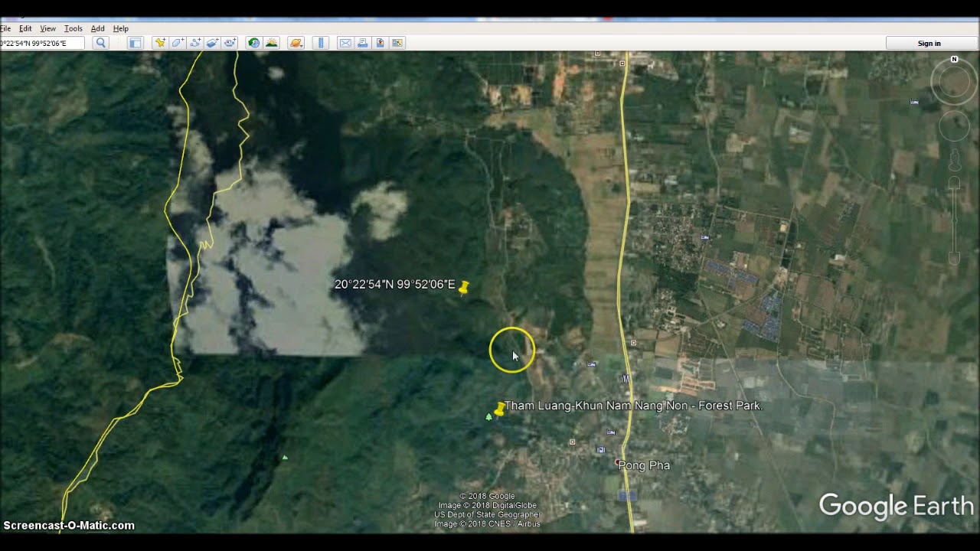Add a path tool icon

(195, 43)
